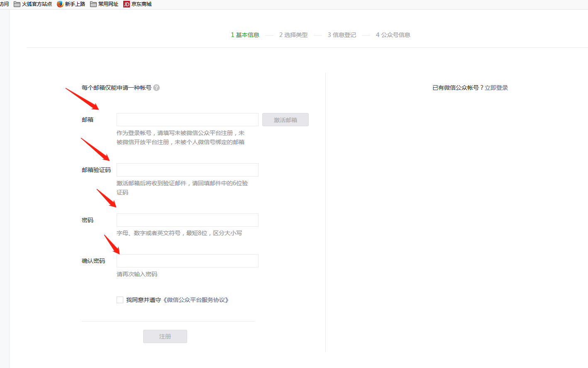The height and width of the screenshot is (368, 588).
Task: Click the 激活邮箱 button
Action: click(x=285, y=120)
